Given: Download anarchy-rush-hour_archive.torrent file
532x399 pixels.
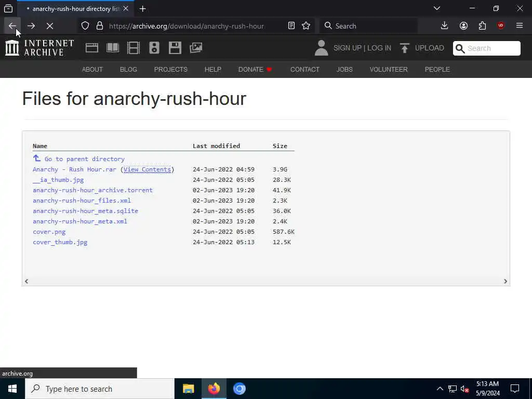Looking at the screenshot, I should (x=92, y=190).
